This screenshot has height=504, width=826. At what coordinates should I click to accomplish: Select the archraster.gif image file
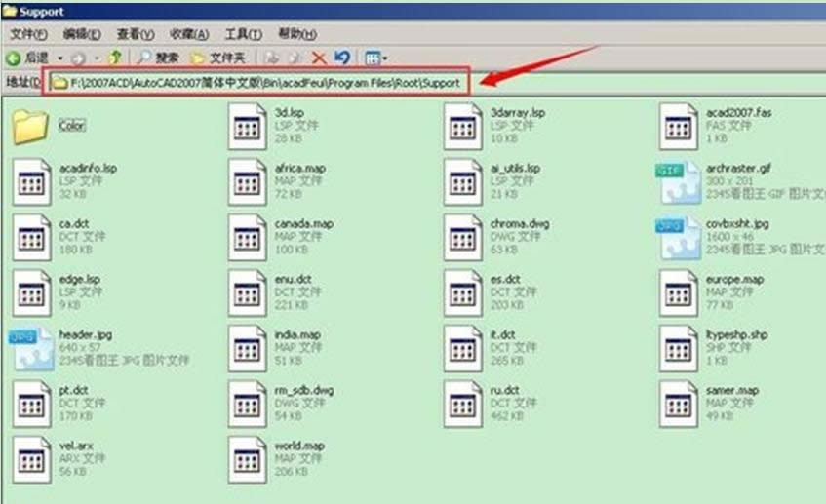point(679,181)
